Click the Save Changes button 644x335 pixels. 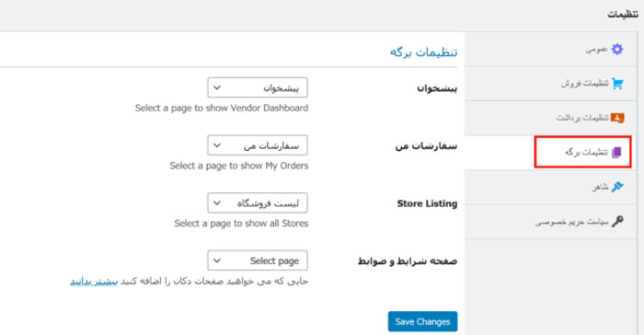(422, 321)
